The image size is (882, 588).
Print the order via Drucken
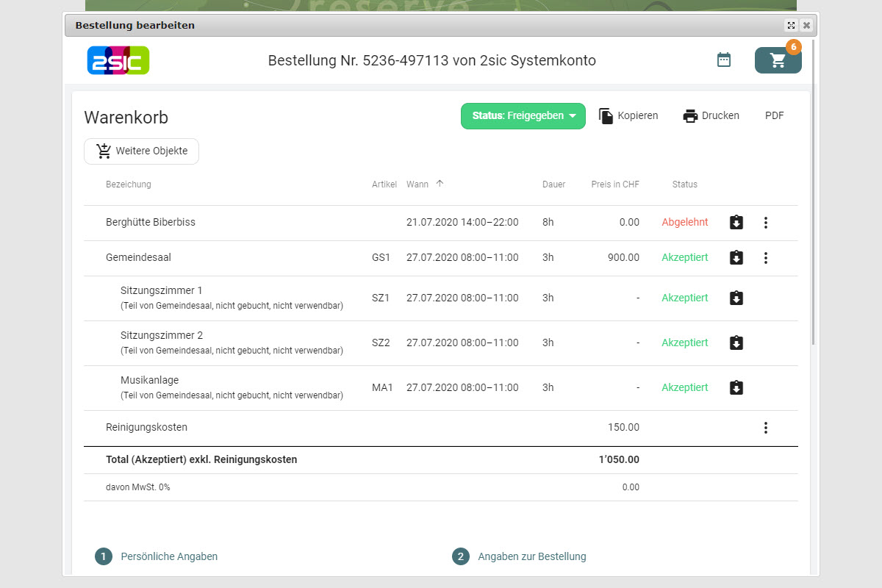(x=711, y=115)
